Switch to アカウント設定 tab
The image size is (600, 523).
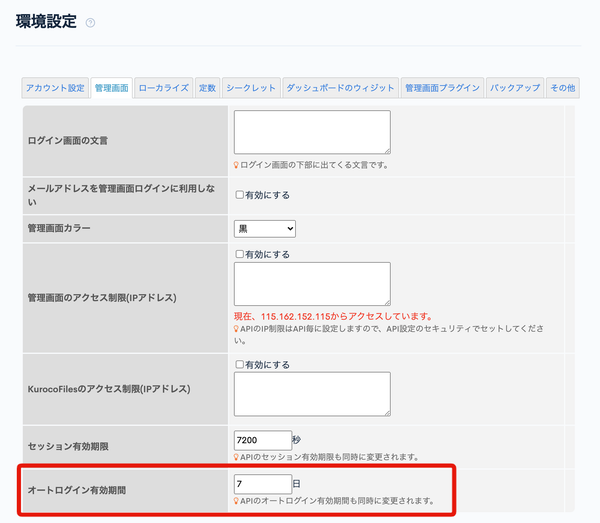click(x=55, y=88)
